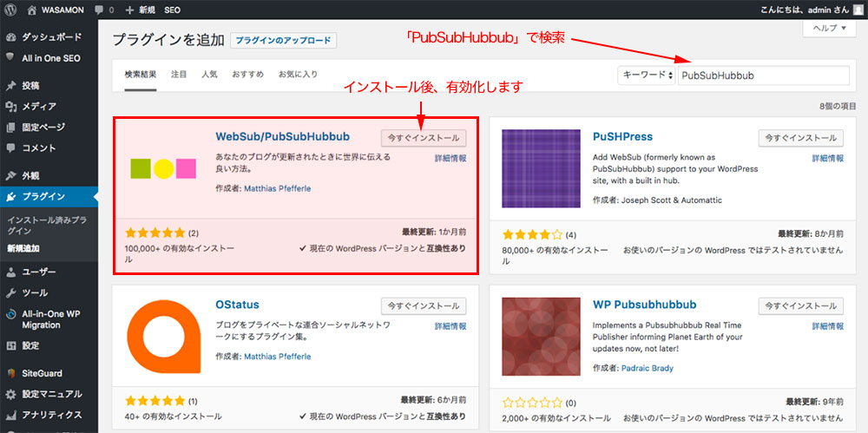Image resolution: width=868 pixels, height=433 pixels.
Task: Click こんにちは、admin さん greeting
Action: pyautogui.click(x=806, y=10)
